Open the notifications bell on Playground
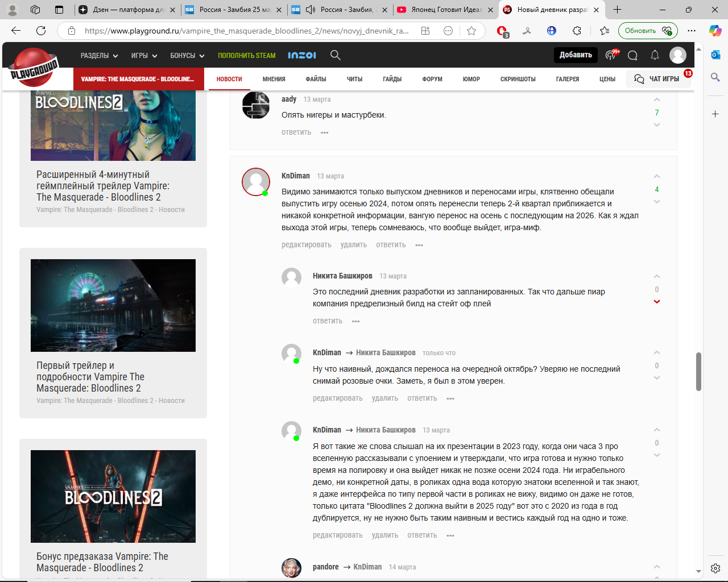Viewport: 728px width, 582px height. tap(655, 55)
